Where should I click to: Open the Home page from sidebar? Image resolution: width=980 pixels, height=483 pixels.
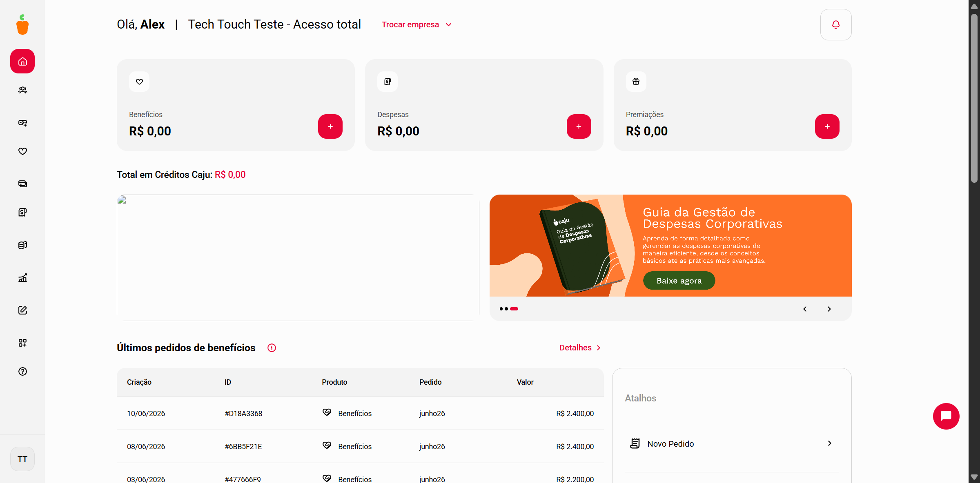click(x=22, y=61)
